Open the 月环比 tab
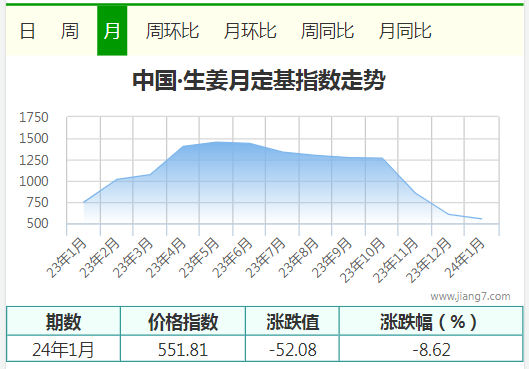The height and width of the screenshot is (369, 529). (250, 31)
